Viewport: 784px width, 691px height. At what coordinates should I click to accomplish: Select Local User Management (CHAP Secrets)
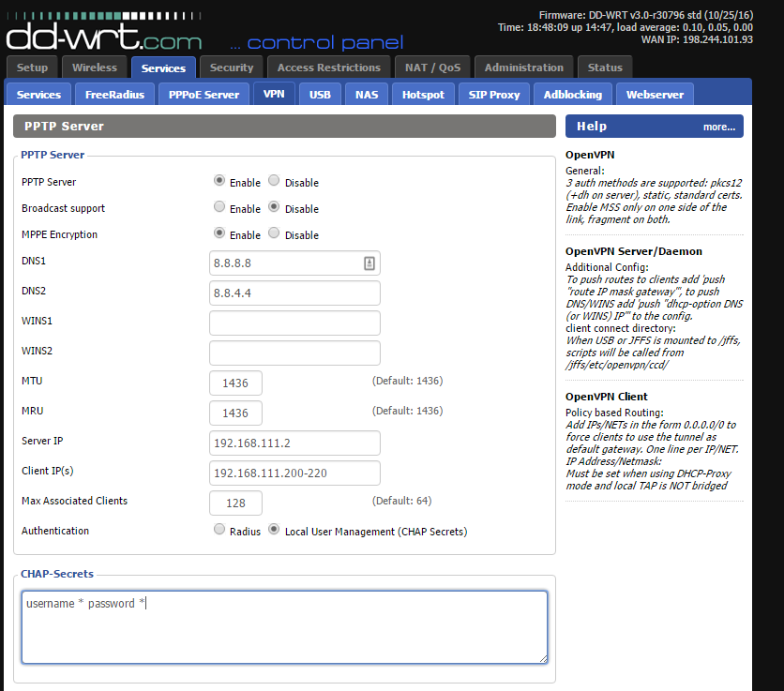(x=274, y=530)
